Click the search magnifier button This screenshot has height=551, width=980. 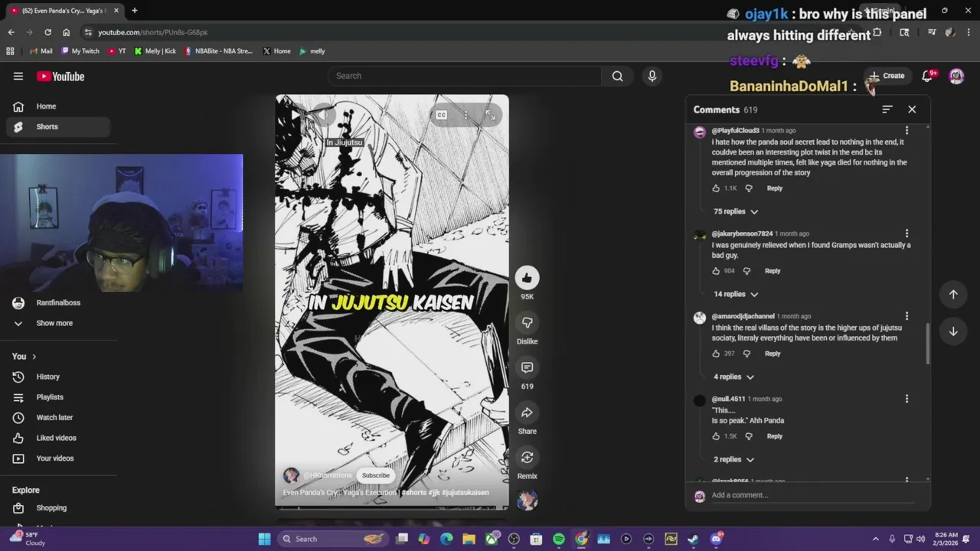coord(617,76)
